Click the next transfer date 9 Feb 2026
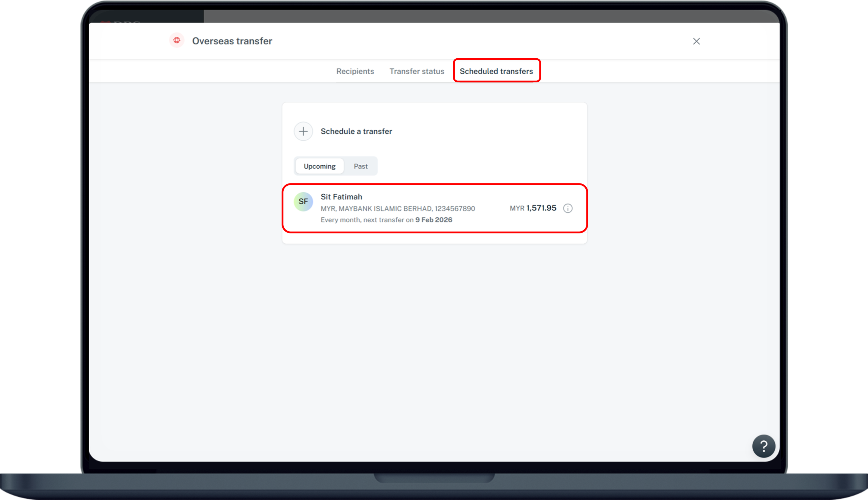 tap(433, 219)
